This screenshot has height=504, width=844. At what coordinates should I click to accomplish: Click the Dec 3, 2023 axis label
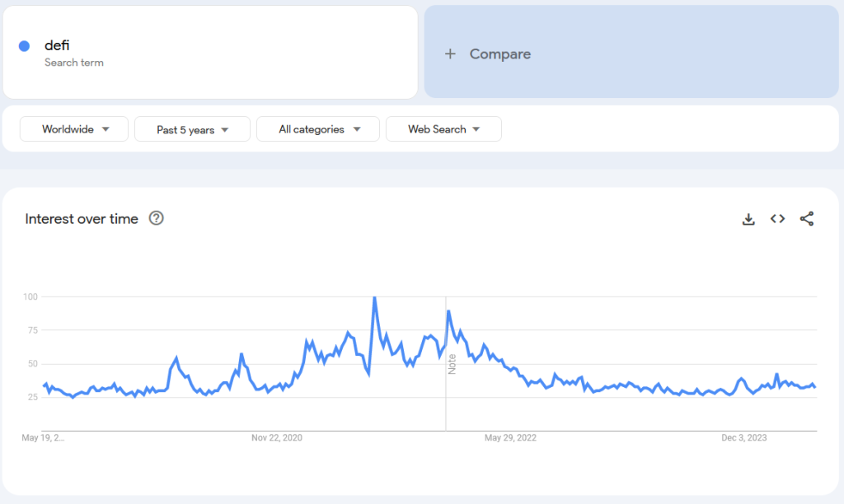coord(743,438)
